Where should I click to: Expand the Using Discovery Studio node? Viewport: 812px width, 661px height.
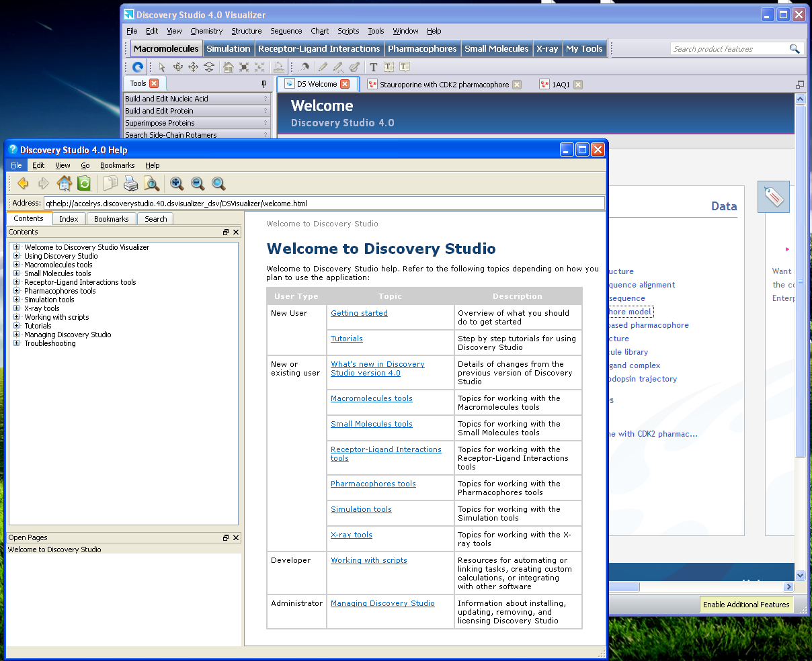click(17, 256)
